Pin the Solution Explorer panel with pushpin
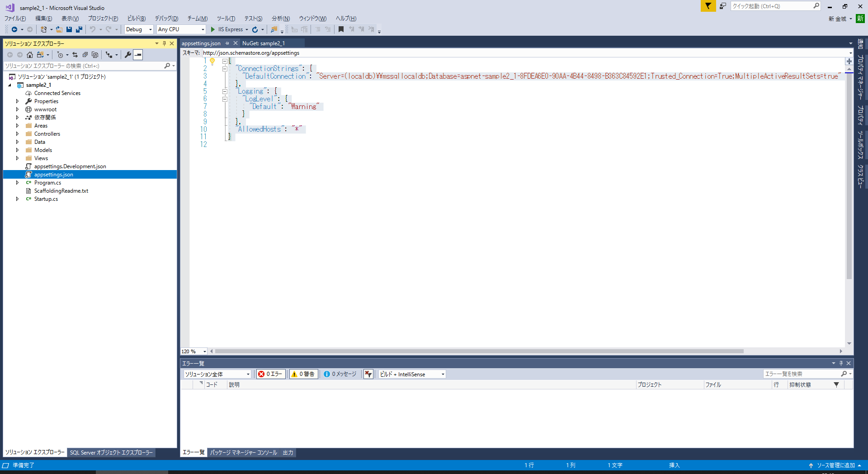Image resolution: width=868 pixels, height=474 pixels. tap(164, 43)
